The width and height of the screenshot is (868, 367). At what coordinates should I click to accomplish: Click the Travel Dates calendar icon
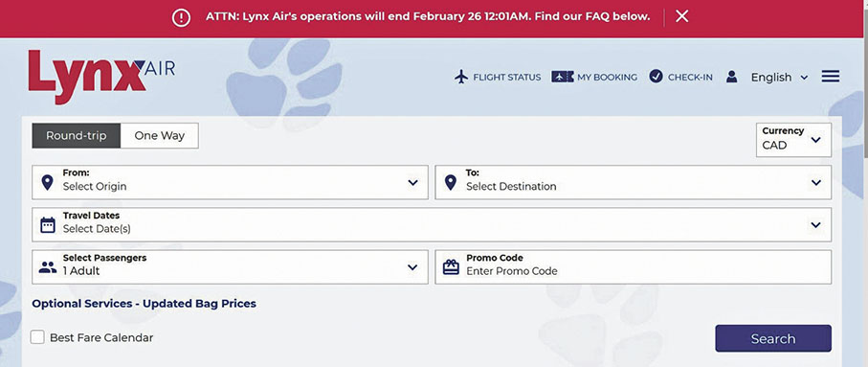(x=48, y=224)
